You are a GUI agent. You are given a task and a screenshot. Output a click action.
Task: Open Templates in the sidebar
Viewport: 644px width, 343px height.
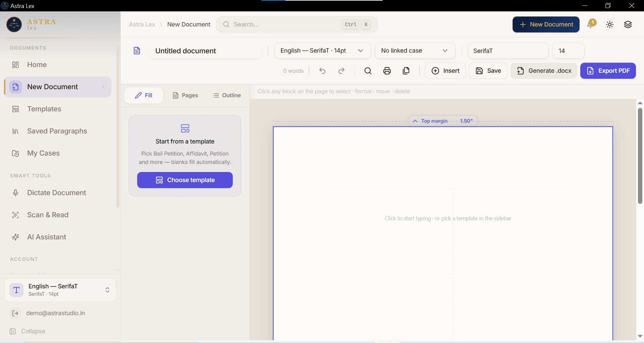[x=58, y=109]
